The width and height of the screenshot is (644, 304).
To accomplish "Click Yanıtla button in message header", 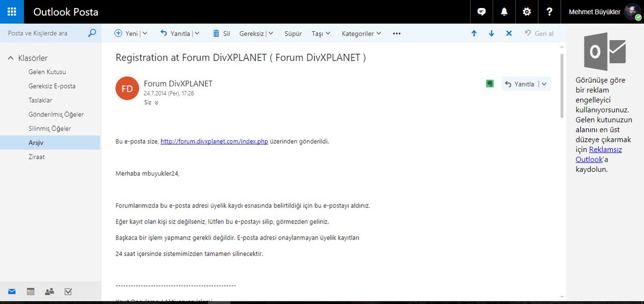I will point(519,84).
